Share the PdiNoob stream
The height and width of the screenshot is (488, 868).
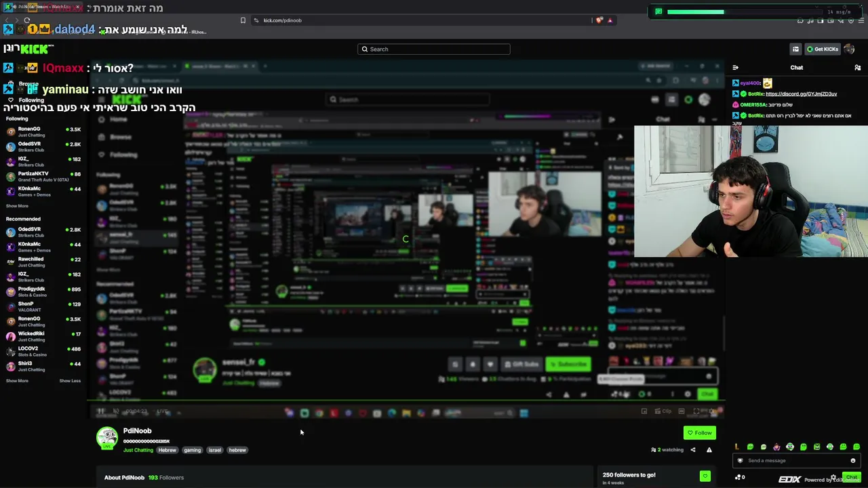(693, 449)
